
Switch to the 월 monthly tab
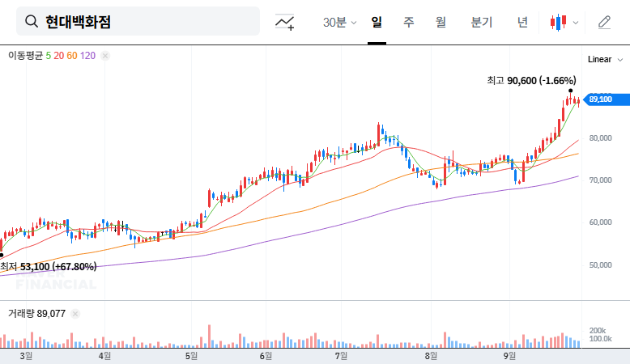441,22
